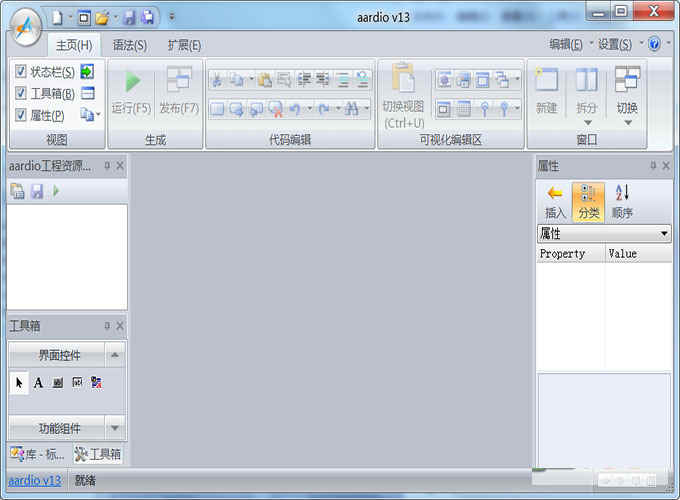Switch to the 库 - 标... bottom tab
680x500 pixels.
coord(37,454)
